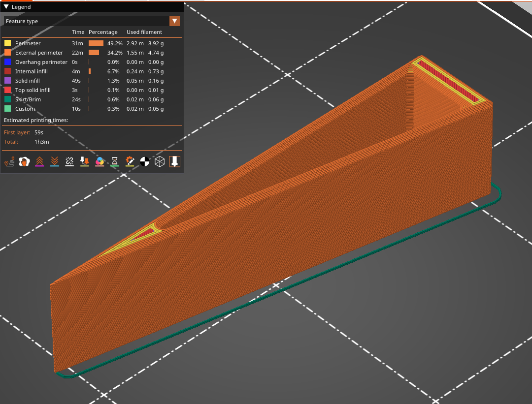Toggle custom G-codes gear-pencil icon
Image resolution: width=532 pixels, height=404 pixels.
click(130, 162)
